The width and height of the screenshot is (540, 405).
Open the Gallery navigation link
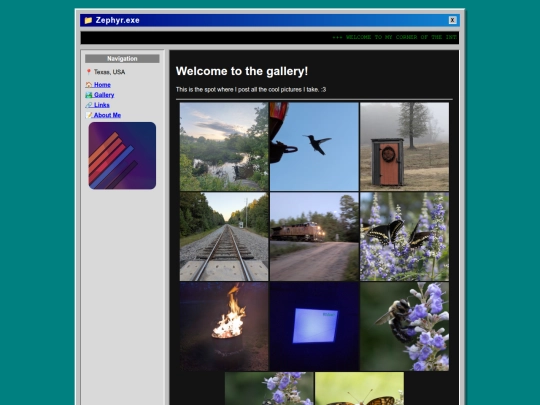[x=100, y=95]
